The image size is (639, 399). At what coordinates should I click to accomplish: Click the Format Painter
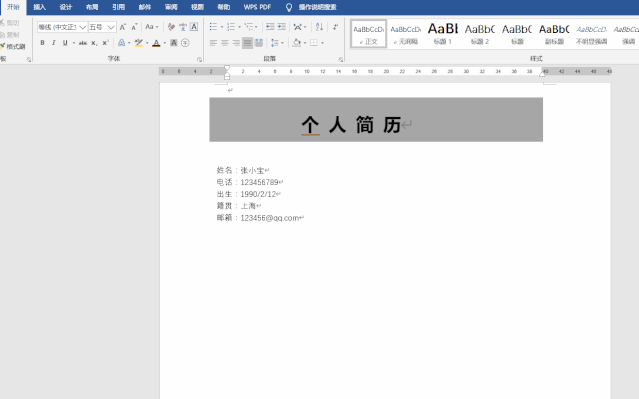tap(13, 46)
